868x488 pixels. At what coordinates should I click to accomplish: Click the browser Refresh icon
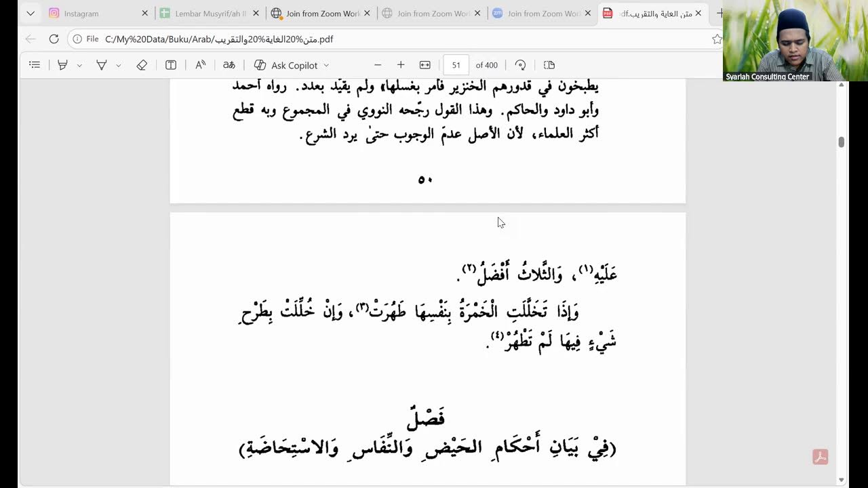point(54,39)
